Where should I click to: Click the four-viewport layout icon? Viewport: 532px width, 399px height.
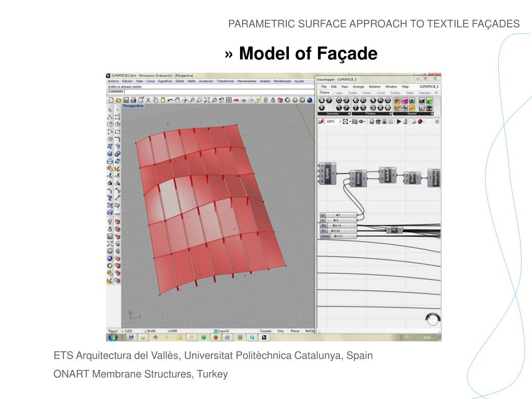point(229,100)
